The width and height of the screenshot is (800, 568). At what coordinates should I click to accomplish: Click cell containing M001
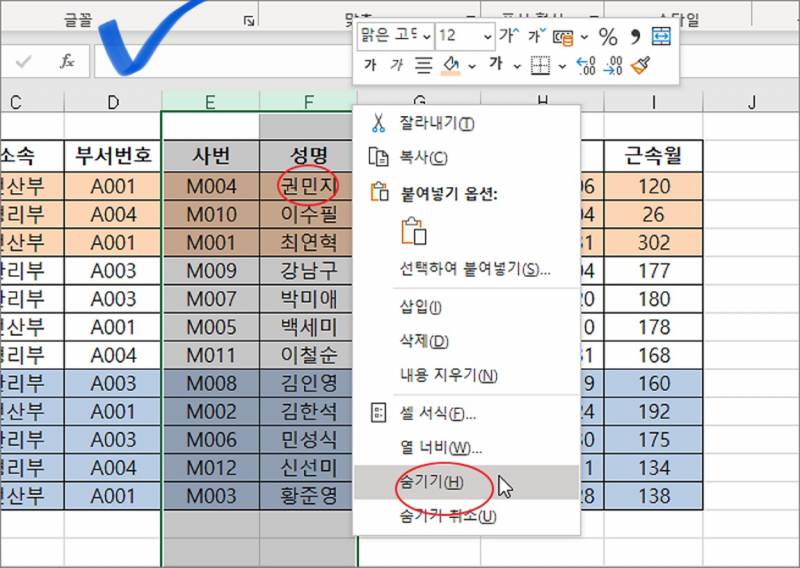(211, 242)
